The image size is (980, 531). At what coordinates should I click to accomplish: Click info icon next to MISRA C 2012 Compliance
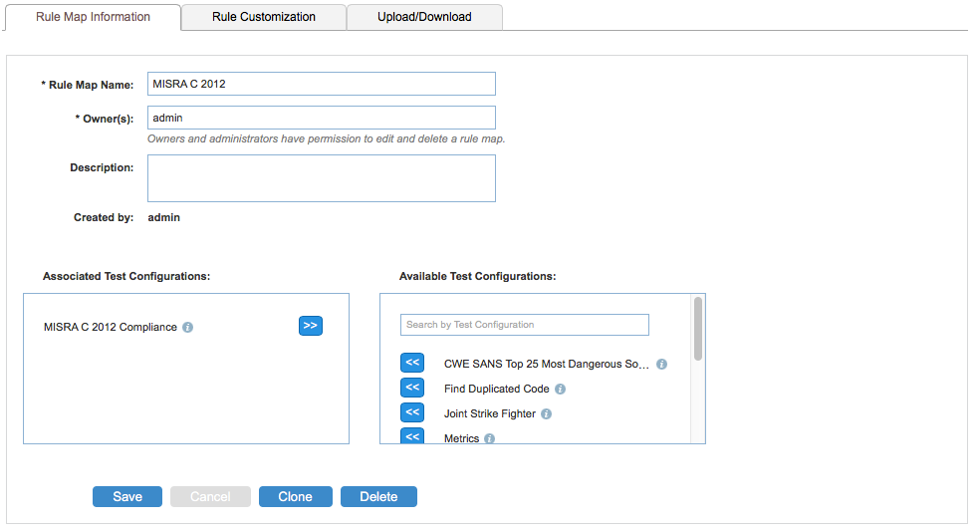coord(187,327)
